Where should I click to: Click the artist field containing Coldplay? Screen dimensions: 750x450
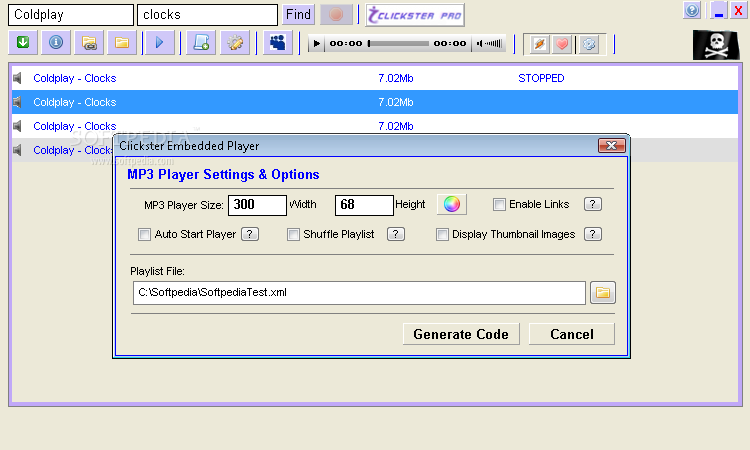(x=71, y=15)
